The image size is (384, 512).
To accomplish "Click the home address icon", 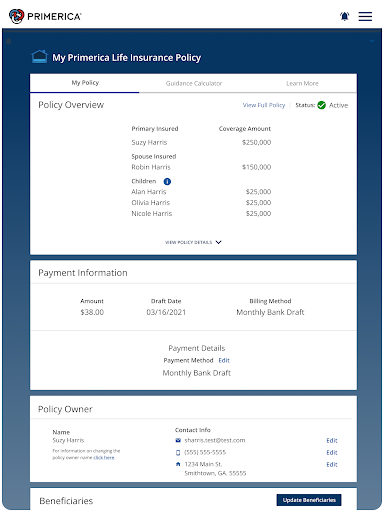I will (178, 464).
